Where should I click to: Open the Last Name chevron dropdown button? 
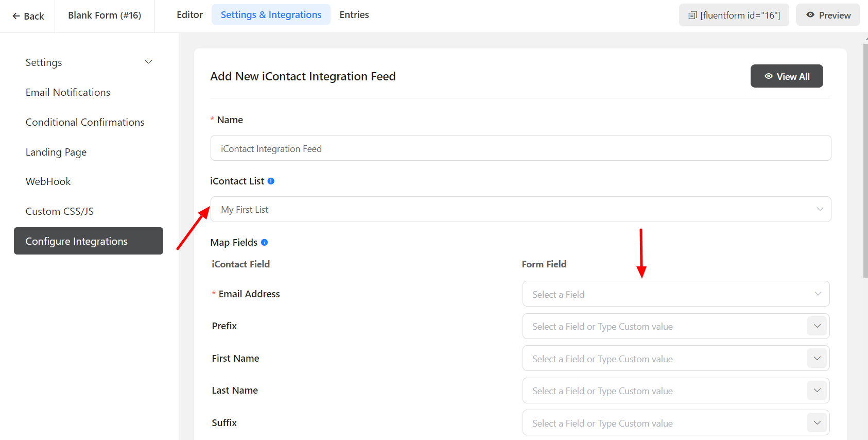click(817, 391)
